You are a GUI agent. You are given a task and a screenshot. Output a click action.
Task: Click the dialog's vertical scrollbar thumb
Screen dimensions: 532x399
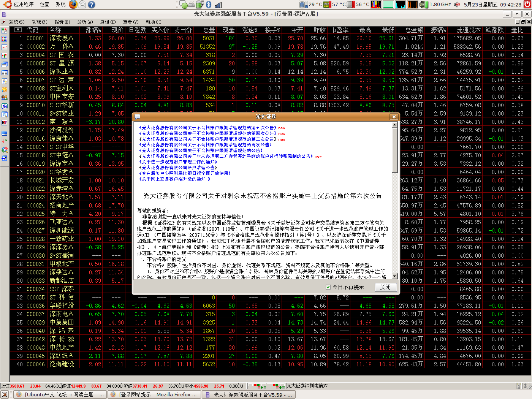click(x=395, y=150)
